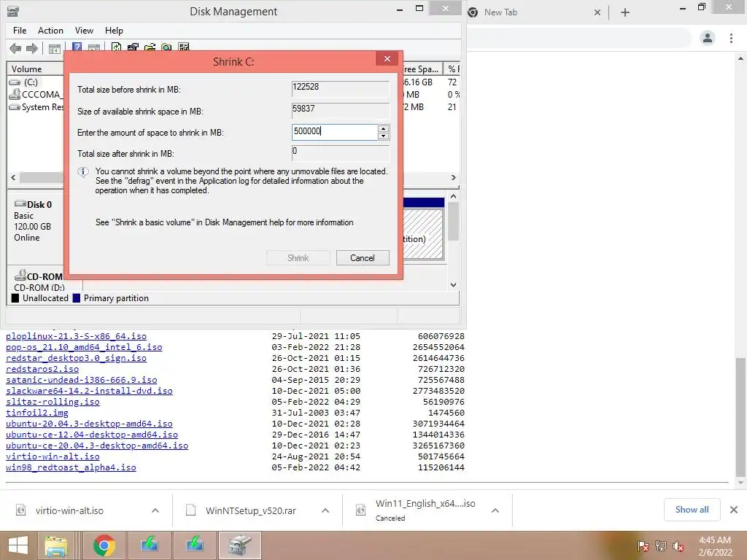This screenshot has width=747, height=560.
Task: Close the Shrink C: dialog with red X
Action: pyautogui.click(x=387, y=58)
